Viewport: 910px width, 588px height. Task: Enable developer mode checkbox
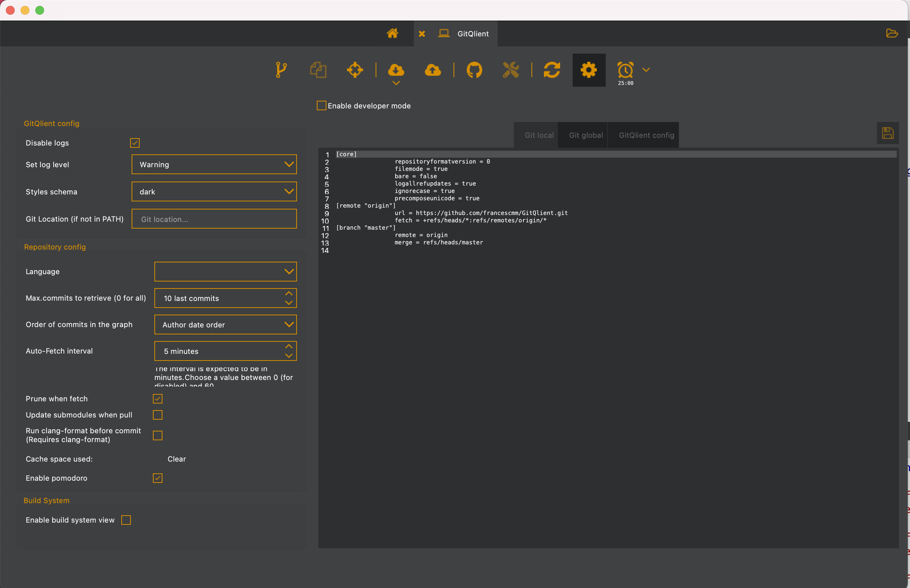322,106
